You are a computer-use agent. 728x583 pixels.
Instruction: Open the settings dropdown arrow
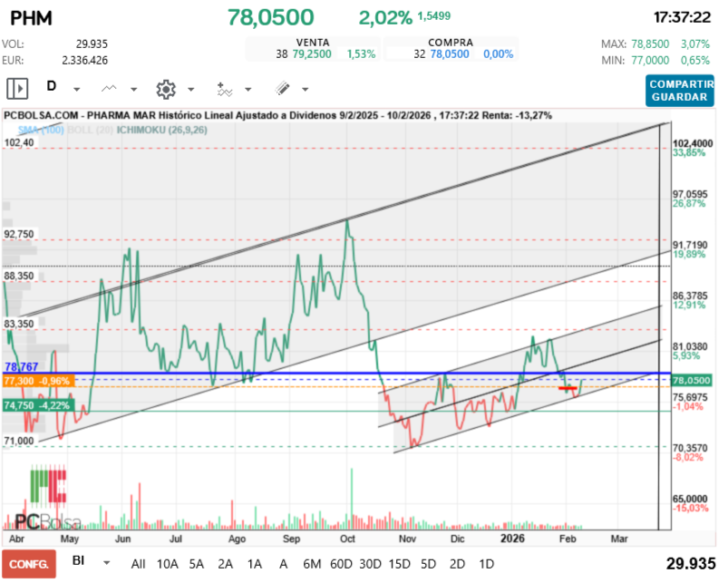coord(190,89)
